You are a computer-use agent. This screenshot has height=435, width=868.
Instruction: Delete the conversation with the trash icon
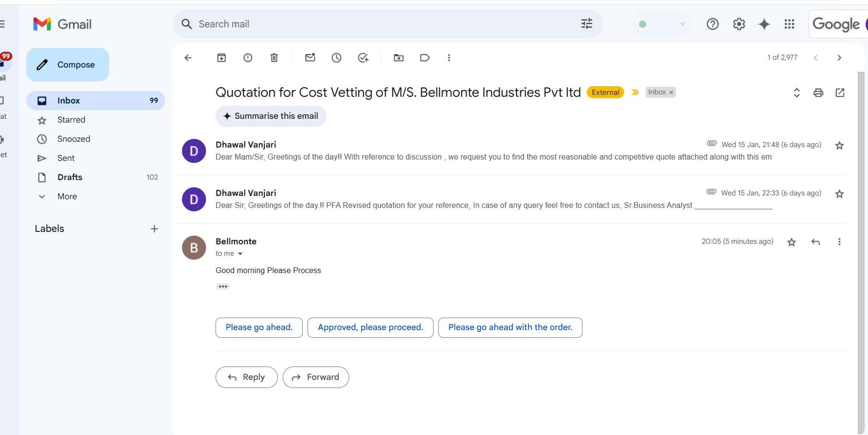[274, 58]
